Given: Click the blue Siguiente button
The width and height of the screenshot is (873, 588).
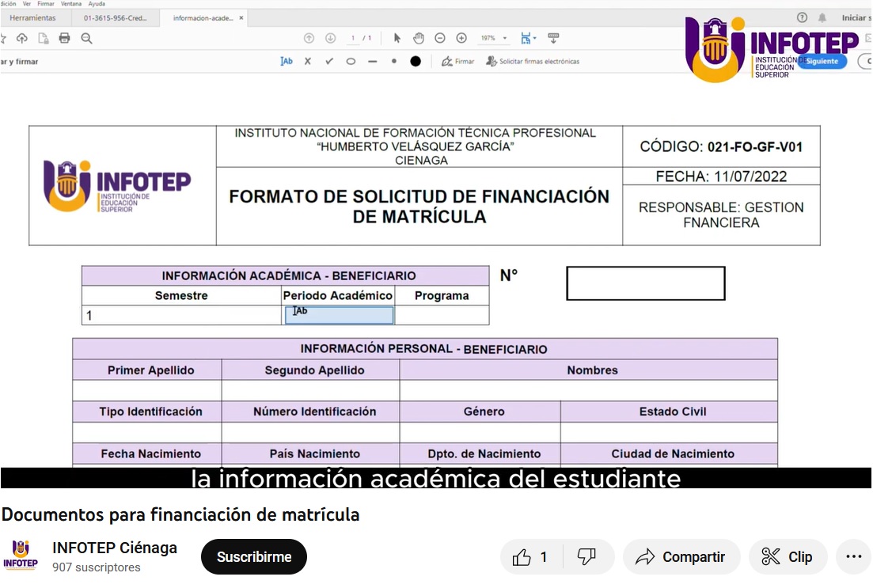Looking at the screenshot, I should tap(822, 61).
